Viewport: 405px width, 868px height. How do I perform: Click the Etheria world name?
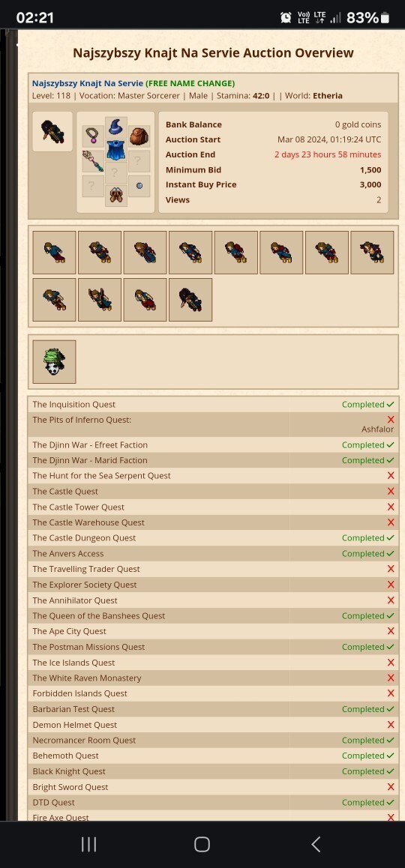point(328,96)
